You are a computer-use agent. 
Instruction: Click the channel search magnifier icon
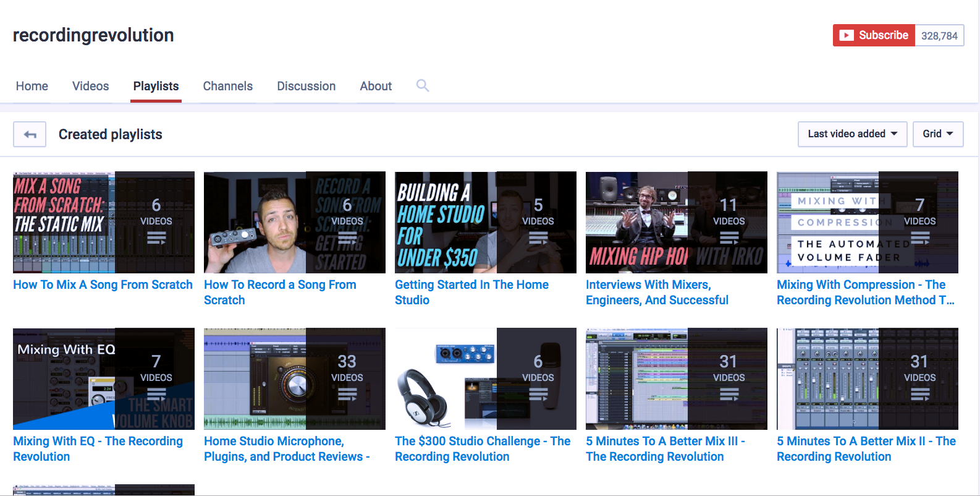423,85
